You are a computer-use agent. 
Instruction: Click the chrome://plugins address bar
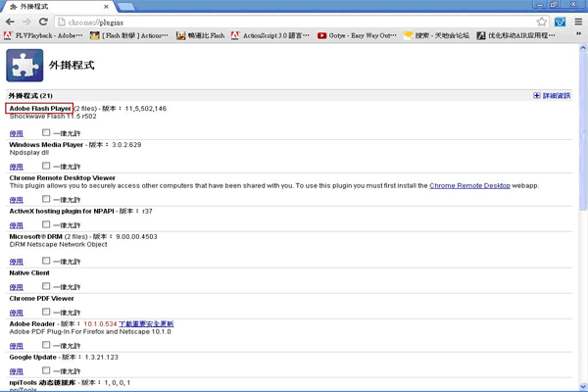(294, 21)
